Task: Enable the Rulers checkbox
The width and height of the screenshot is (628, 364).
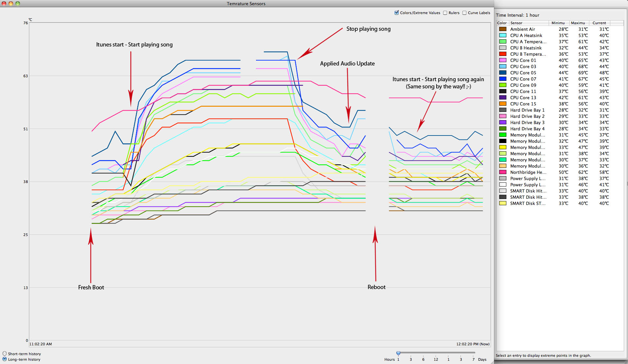Action: [445, 13]
